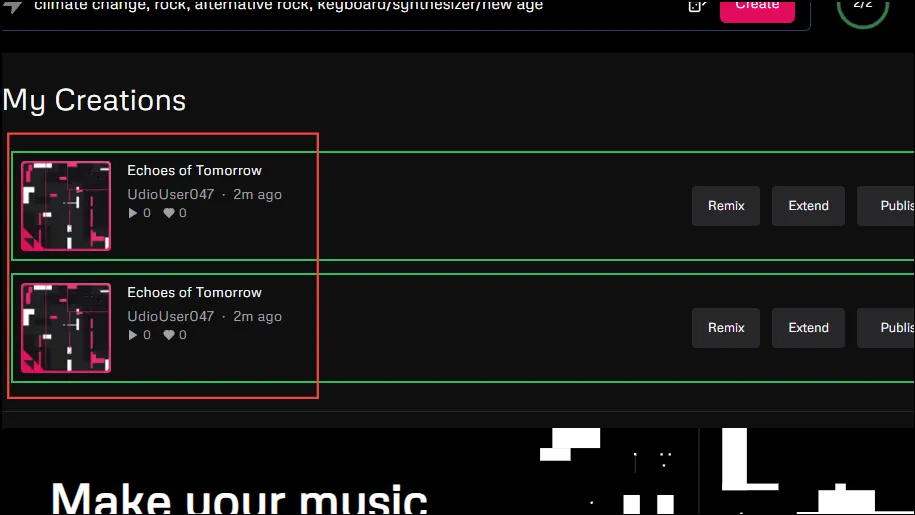
Task: Publish the second Echoes of Tomorrow track
Action: click(x=886, y=328)
